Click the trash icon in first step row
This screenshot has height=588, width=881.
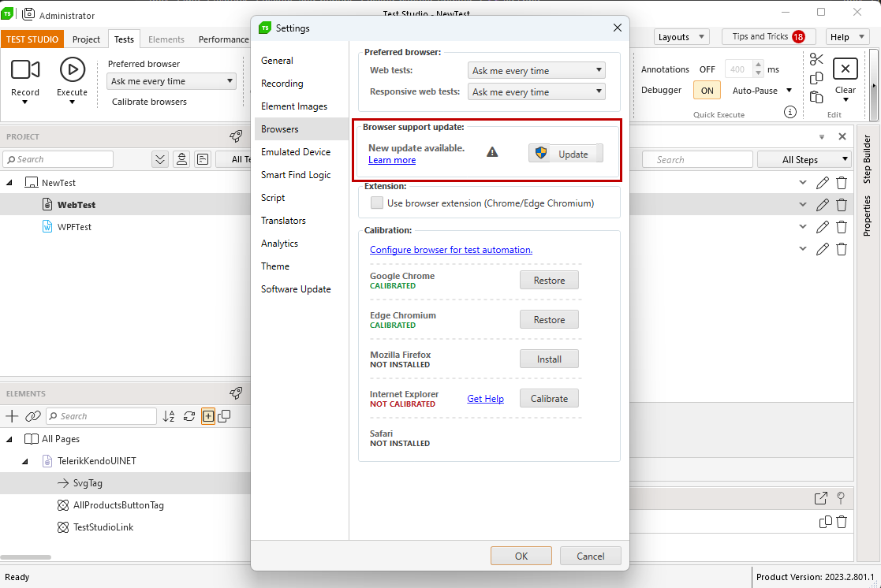842,183
